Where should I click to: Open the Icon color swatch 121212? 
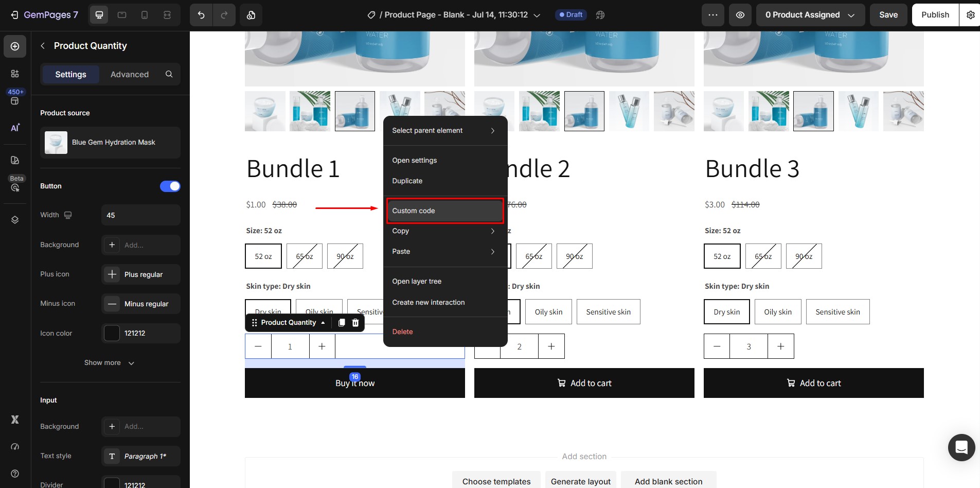(x=112, y=334)
